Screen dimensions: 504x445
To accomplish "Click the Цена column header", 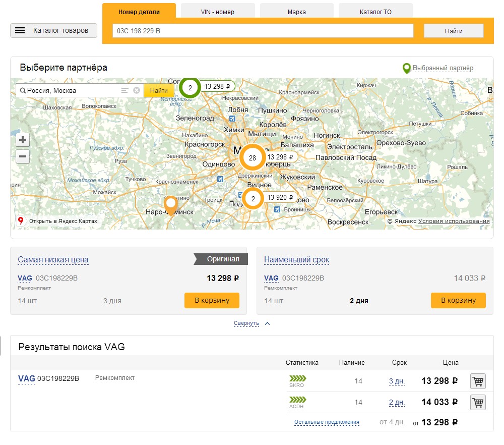I will 451,363.
